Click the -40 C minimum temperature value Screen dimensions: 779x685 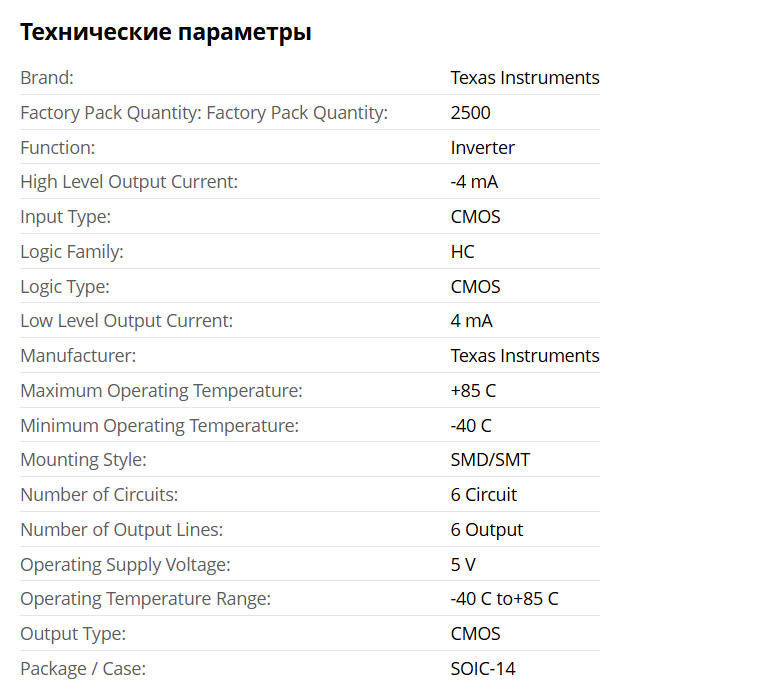[x=471, y=426]
